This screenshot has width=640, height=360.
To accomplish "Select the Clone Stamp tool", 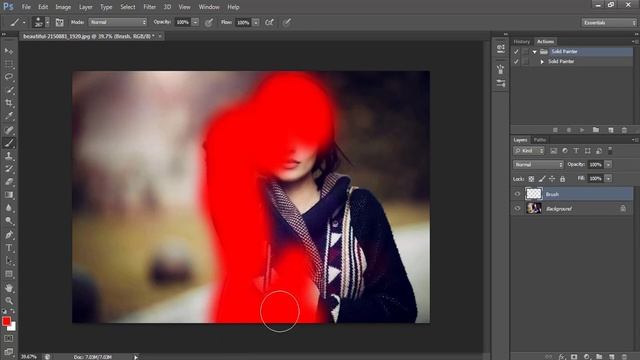I will tap(9, 156).
